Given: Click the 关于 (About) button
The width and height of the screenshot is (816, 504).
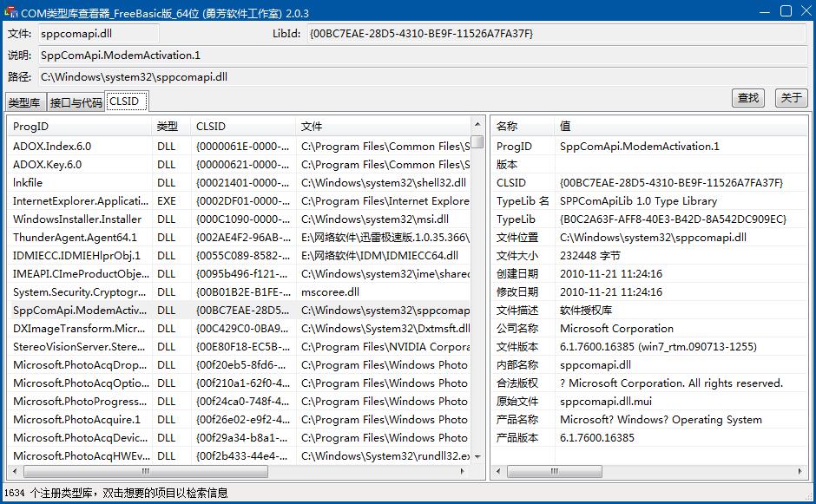Looking at the screenshot, I should tap(791, 98).
